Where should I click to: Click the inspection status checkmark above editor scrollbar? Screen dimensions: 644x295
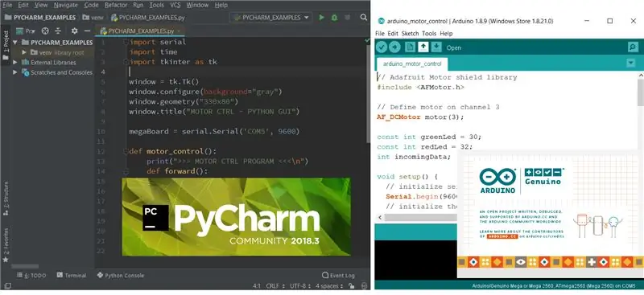[x=367, y=40]
